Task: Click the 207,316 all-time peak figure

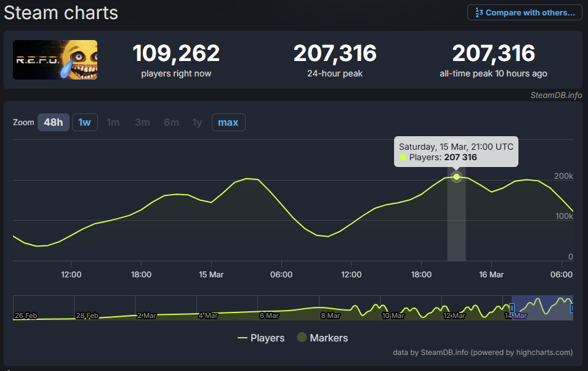Action: click(494, 53)
